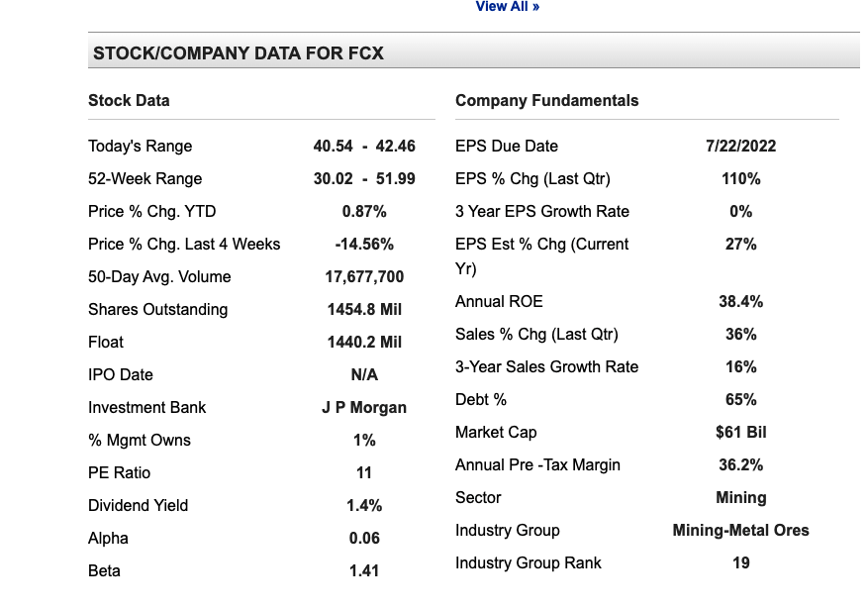Screen dimensions: 868x609
Task: Select the Today's Range value 40.54 - 42.46
Action: (364, 147)
